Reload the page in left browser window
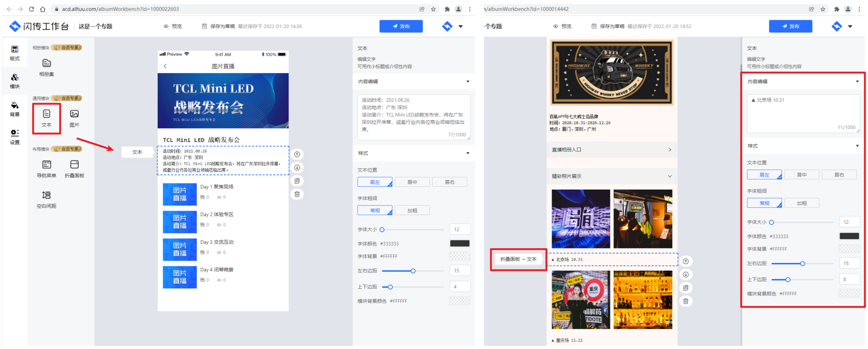868x349 pixels. [x=31, y=9]
